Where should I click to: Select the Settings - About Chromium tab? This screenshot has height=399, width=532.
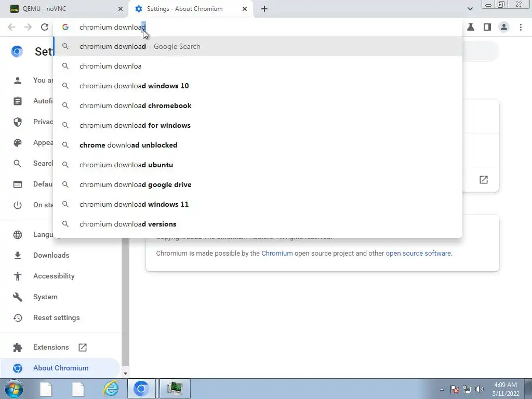[191, 9]
